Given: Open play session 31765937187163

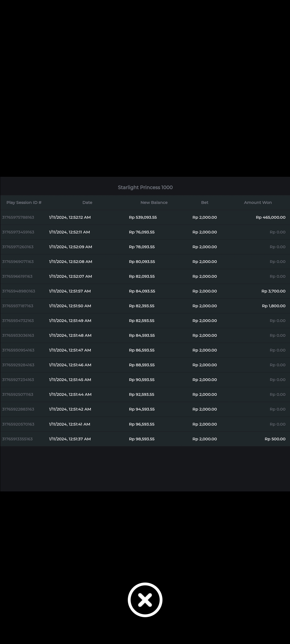Looking at the screenshot, I should coord(18,306).
